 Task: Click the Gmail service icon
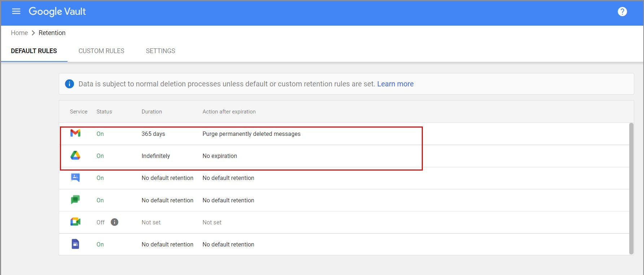(x=75, y=133)
